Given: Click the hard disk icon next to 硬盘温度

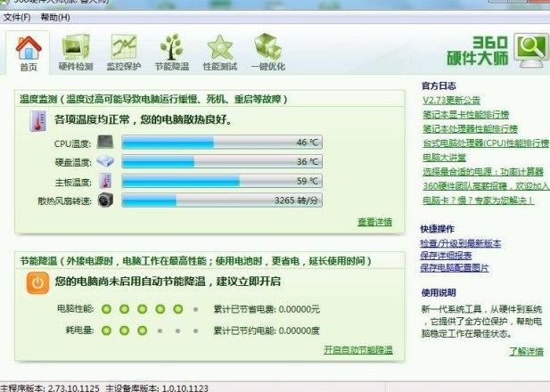Looking at the screenshot, I should (x=105, y=161).
